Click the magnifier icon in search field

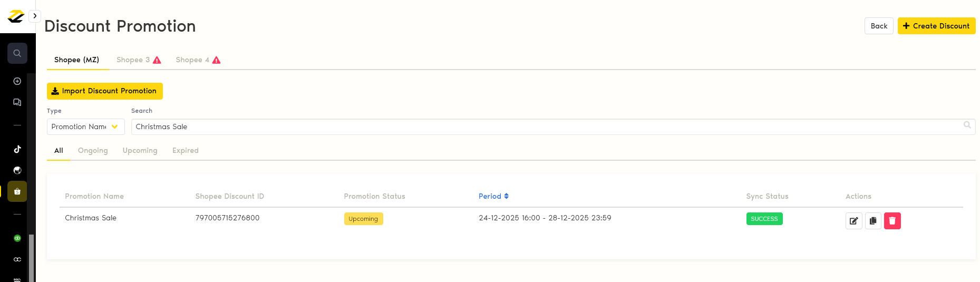(967, 125)
